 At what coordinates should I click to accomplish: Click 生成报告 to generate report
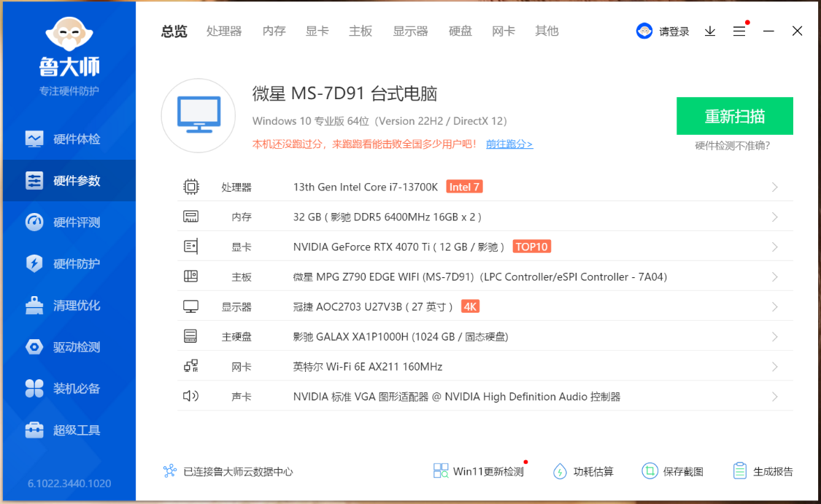pyautogui.click(x=763, y=472)
